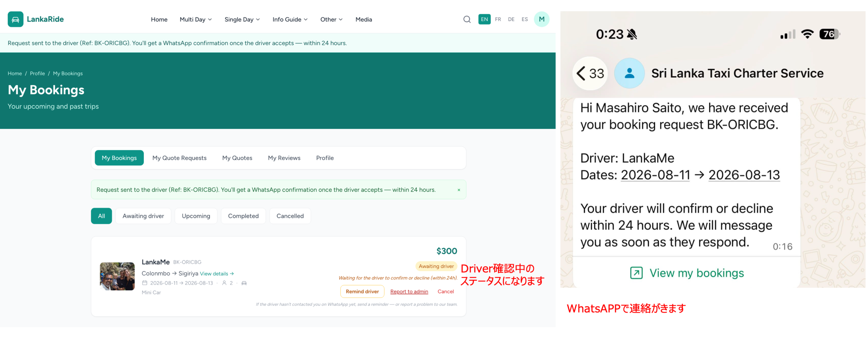This screenshot has width=868, height=342.
Task: Go to Home in the navigation bar
Action: (159, 20)
